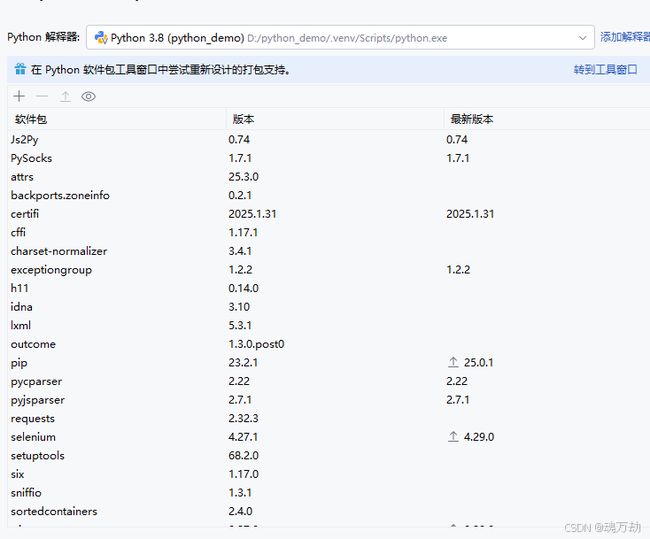Click version 1.3.0.post0 of outcome

[256, 344]
